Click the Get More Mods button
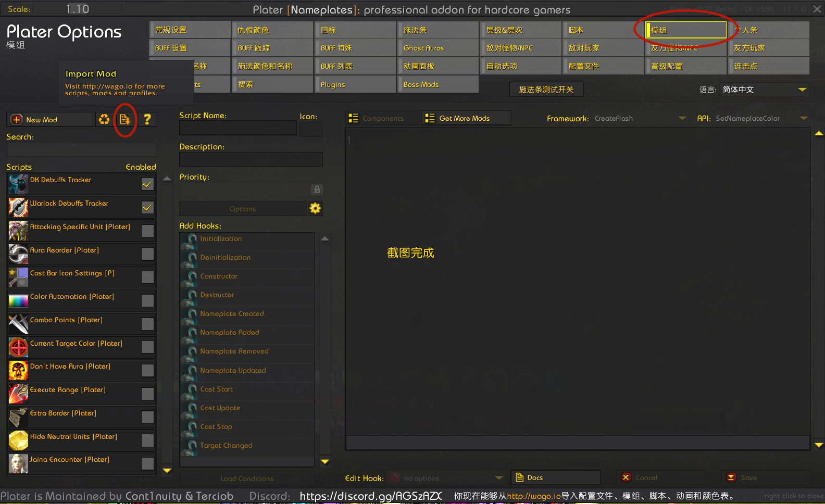Image resolution: width=825 pixels, height=504 pixels. (x=466, y=119)
